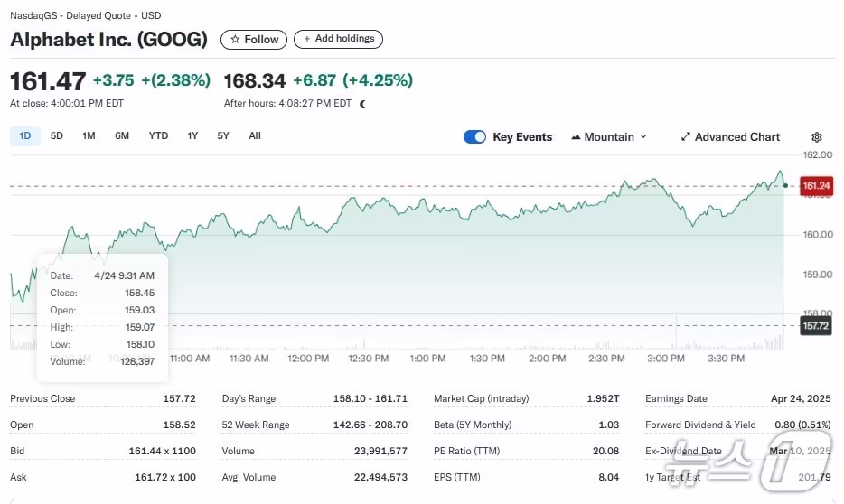This screenshot has width=844, height=504.
Task: Click the red 161.24 price label
Action: coord(816,185)
